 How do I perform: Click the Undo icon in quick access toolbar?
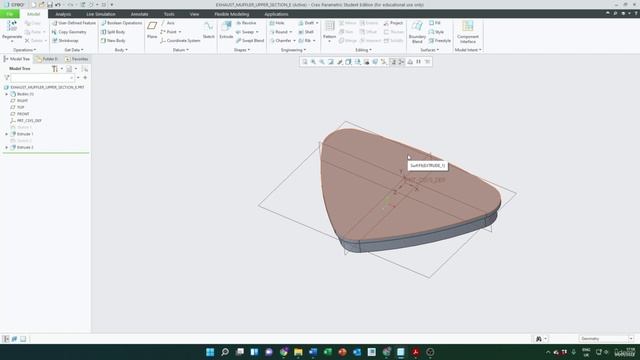pos(58,5)
